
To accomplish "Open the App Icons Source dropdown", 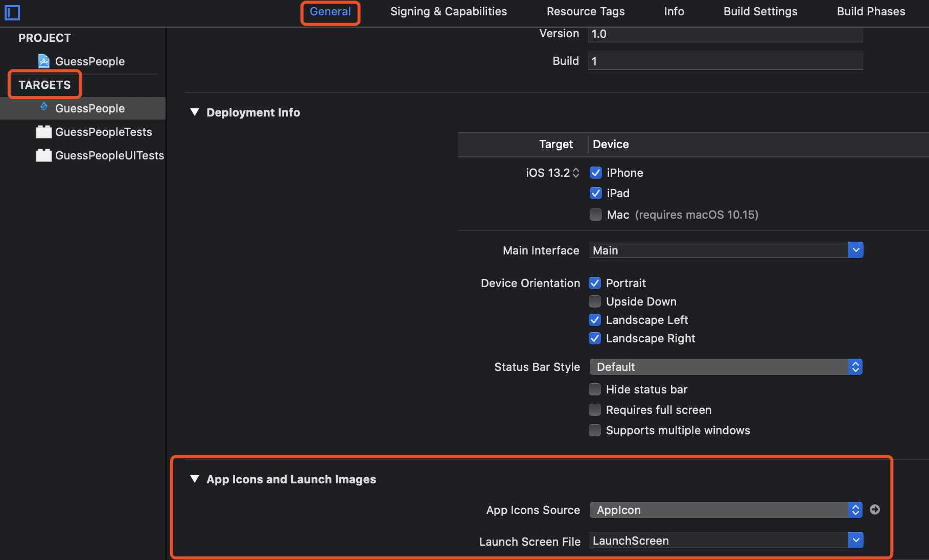I will pyautogui.click(x=726, y=510).
